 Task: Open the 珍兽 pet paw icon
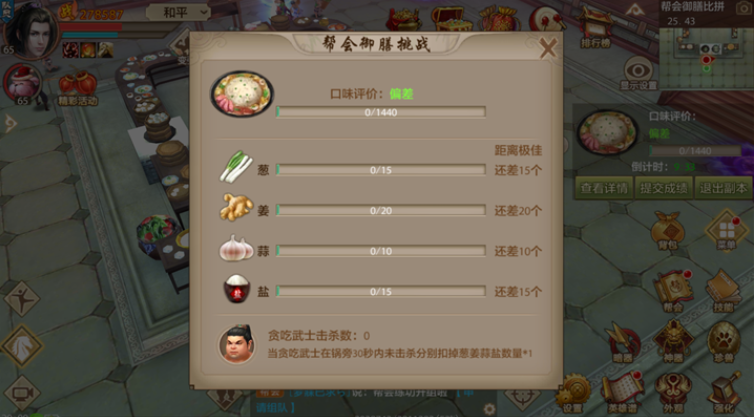[724, 342]
